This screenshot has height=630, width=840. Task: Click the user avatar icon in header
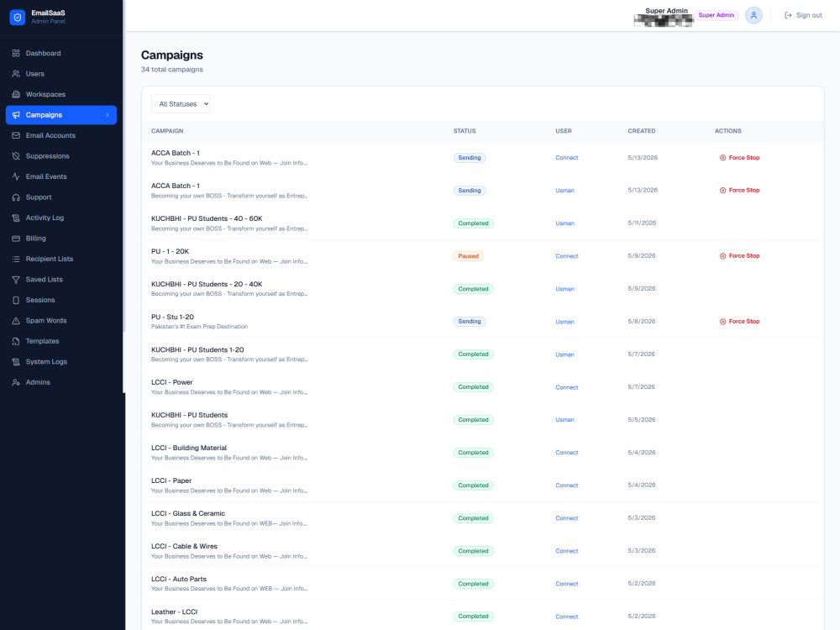(x=753, y=15)
